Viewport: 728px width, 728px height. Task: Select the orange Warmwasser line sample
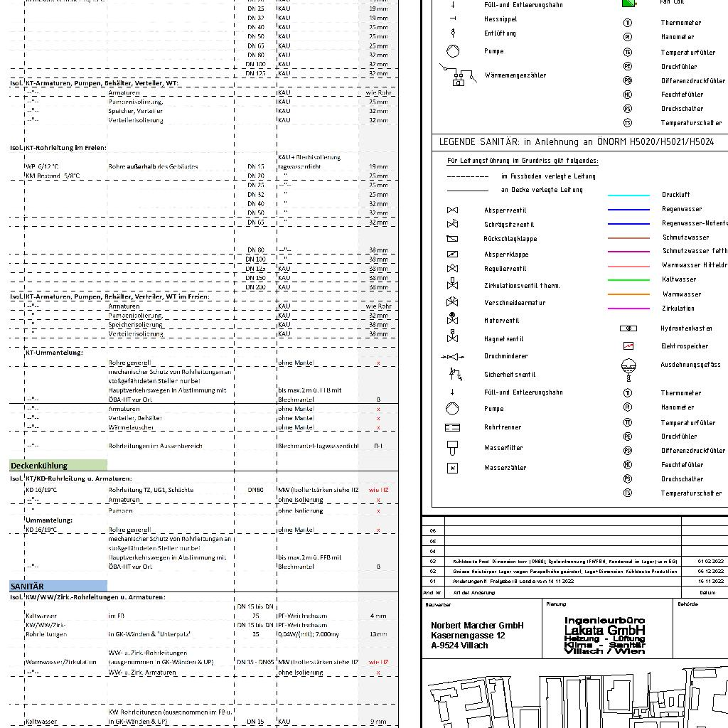[628, 294]
